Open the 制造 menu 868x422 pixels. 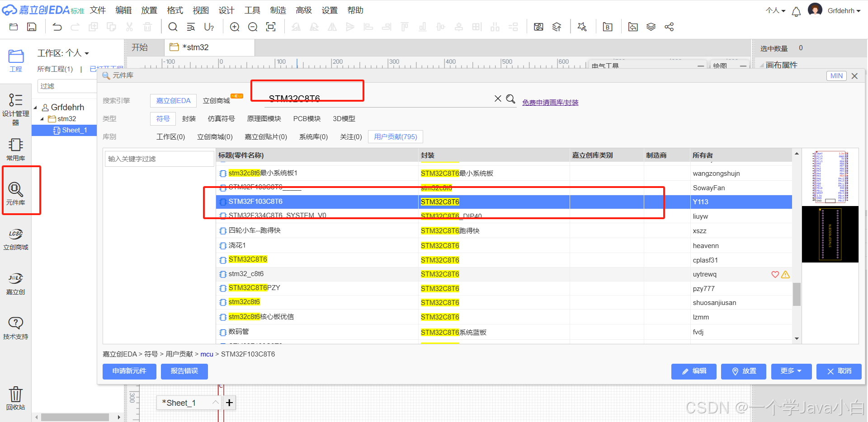pos(278,10)
